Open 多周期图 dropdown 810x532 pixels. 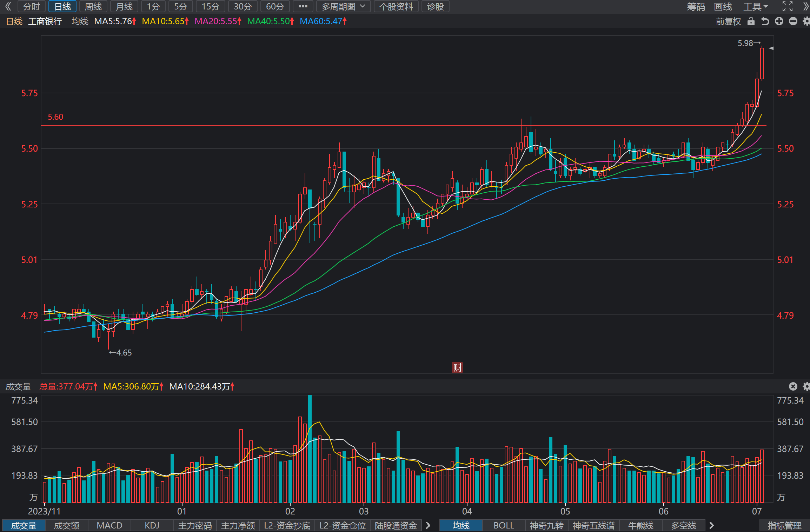pos(343,6)
